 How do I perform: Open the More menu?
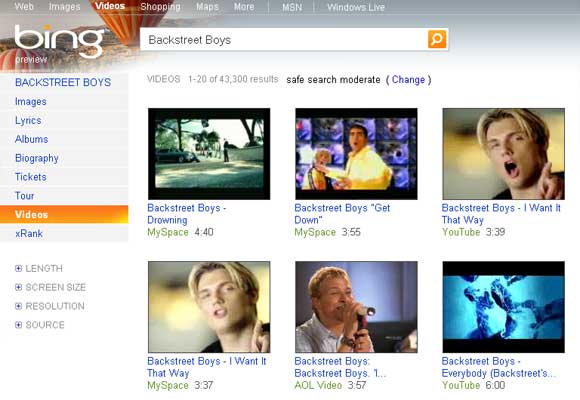244,7
